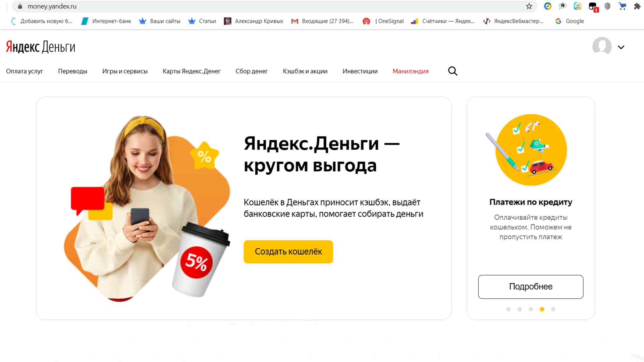This screenshot has width=644, height=362.
Task: Click the search magnifier icon in navigation
Action: point(452,71)
